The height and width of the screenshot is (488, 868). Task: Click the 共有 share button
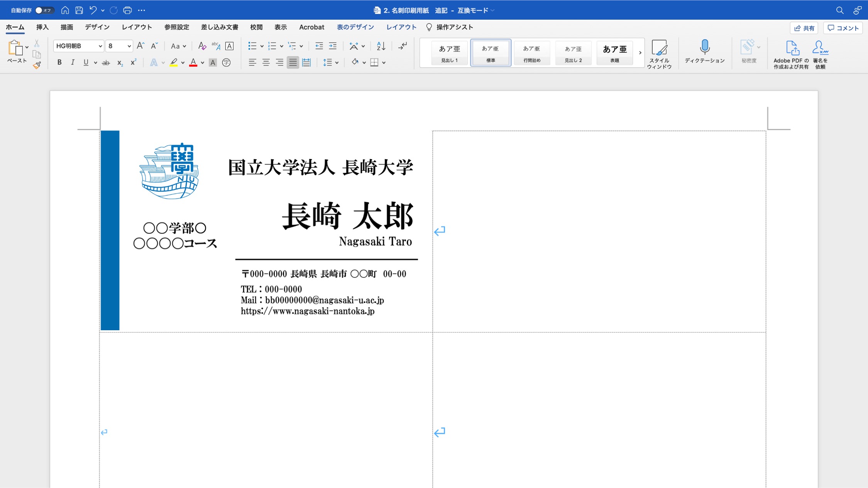(x=804, y=28)
